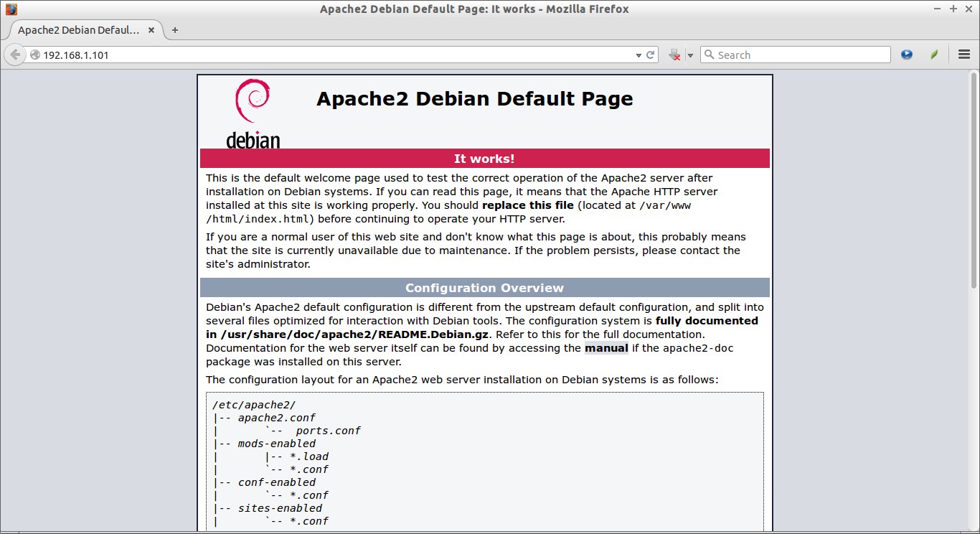Click the download manager icon with red X
The height and width of the screenshot is (534, 980).
click(x=674, y=55)
